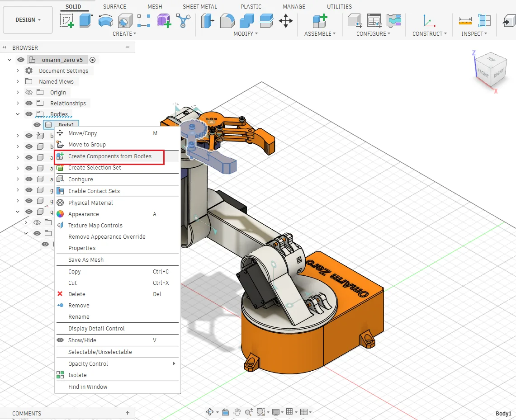Image resolution: width=516 pixels, height=420 pixels.
Task: Open the INSPECT panel dropdown
Action: click(474, 33)
